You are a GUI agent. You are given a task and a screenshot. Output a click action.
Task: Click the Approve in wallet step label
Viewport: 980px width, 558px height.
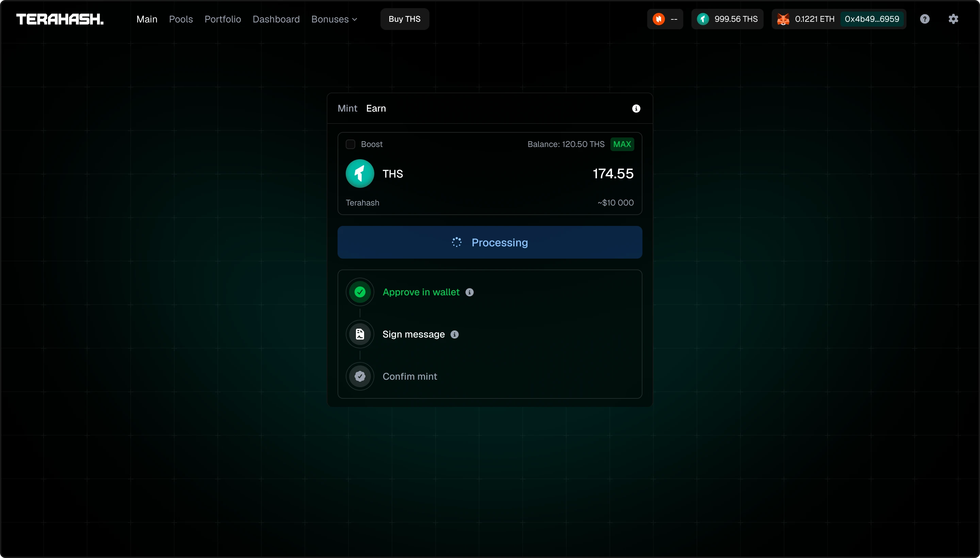421,292
